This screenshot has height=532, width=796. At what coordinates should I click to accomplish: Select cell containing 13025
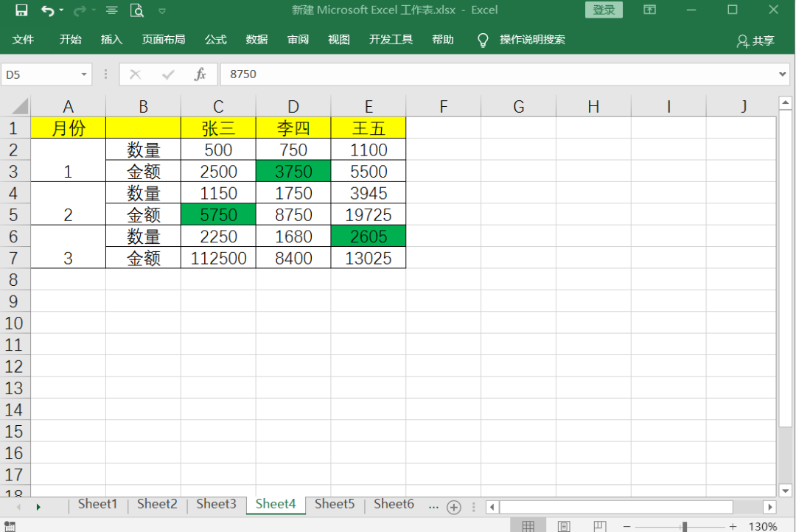pyautogui.click(x=369, y=258)
